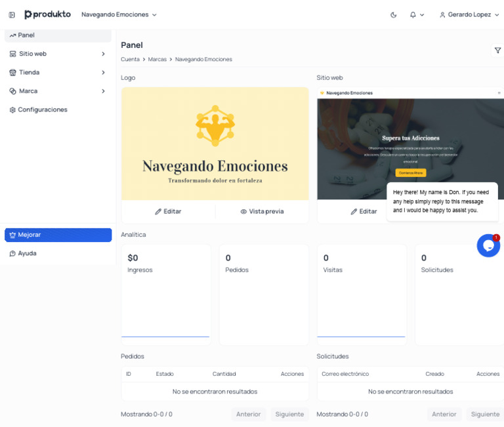Click the Sitio web layout icon
The image size is (504, 427).
[x=12, y=54]
